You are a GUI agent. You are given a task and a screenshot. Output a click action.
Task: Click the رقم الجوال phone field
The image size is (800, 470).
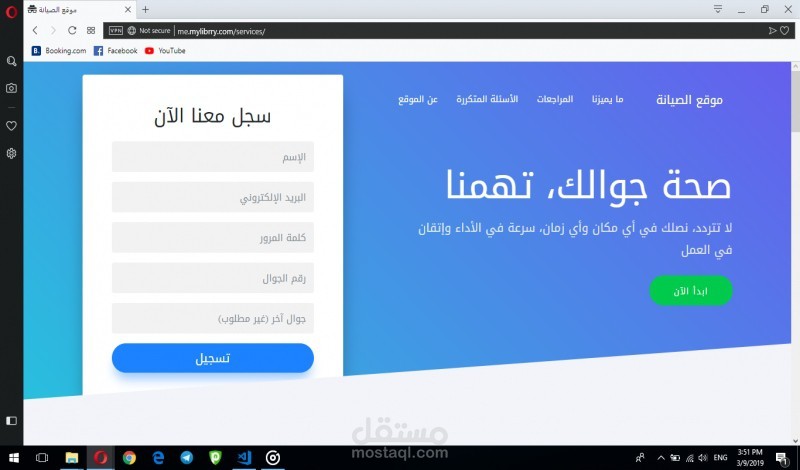213,278
